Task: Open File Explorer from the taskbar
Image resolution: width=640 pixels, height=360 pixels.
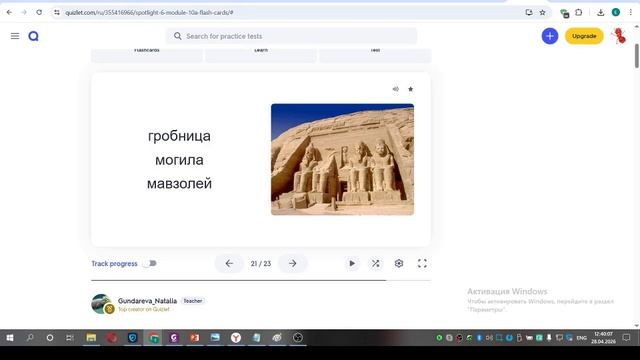Action: click(x=91, y=338)
